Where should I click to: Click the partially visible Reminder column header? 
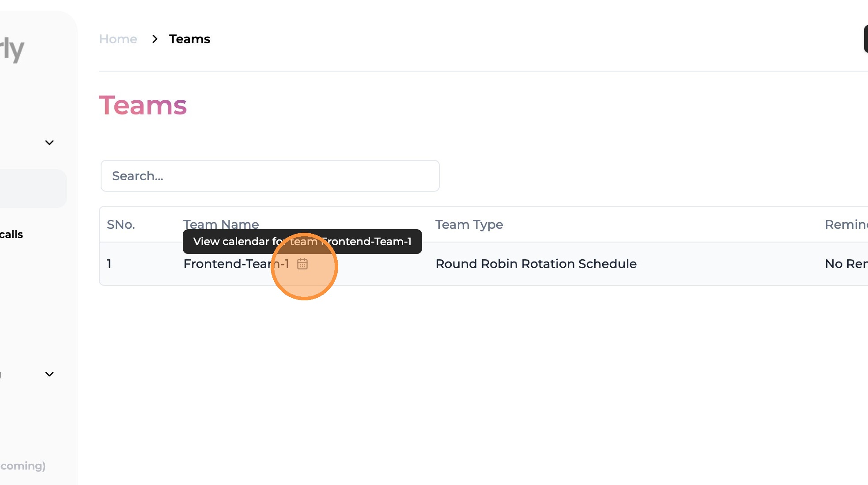click(x=846, y=224)
